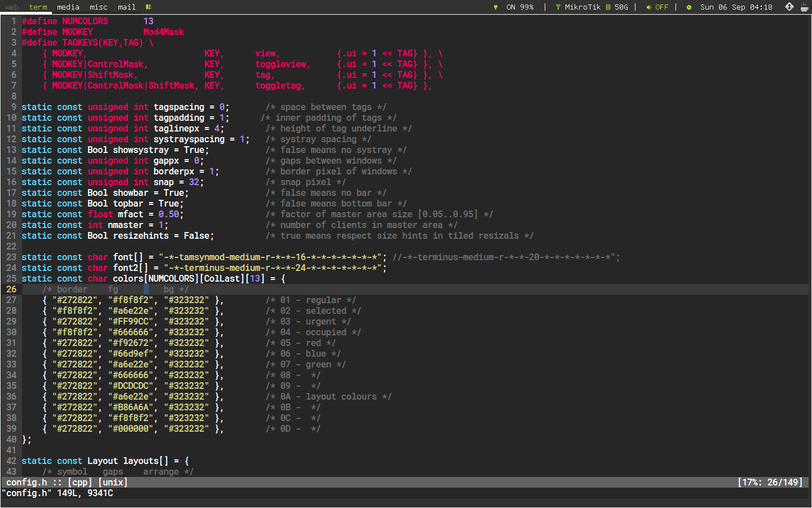Screen dimensions: 812x508
Task: Open the diamond-shaped tray icon with arrows
Action: [x=789, y=7]
